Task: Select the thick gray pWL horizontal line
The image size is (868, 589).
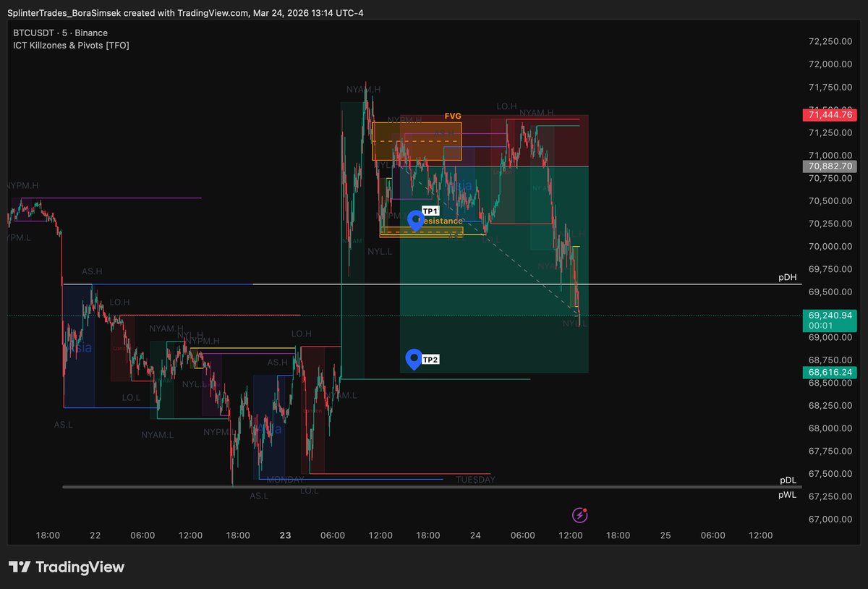Action: coord(432,487)
